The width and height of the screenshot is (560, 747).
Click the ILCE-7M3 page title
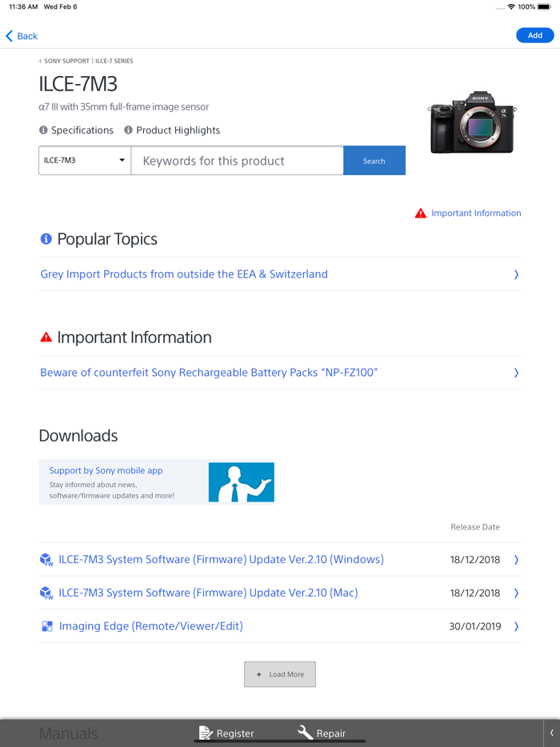[x=78, y=84]
